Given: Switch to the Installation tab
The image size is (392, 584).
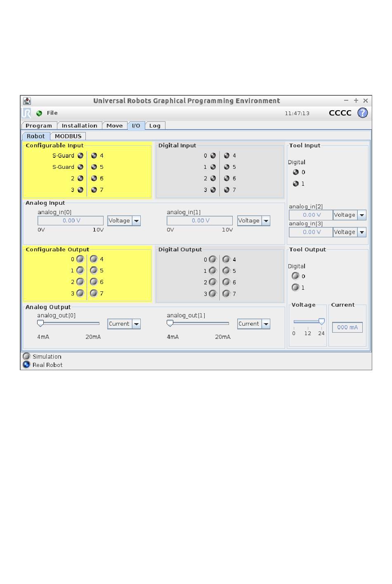Looking at the screenshot, I should (x=80, y=125).
